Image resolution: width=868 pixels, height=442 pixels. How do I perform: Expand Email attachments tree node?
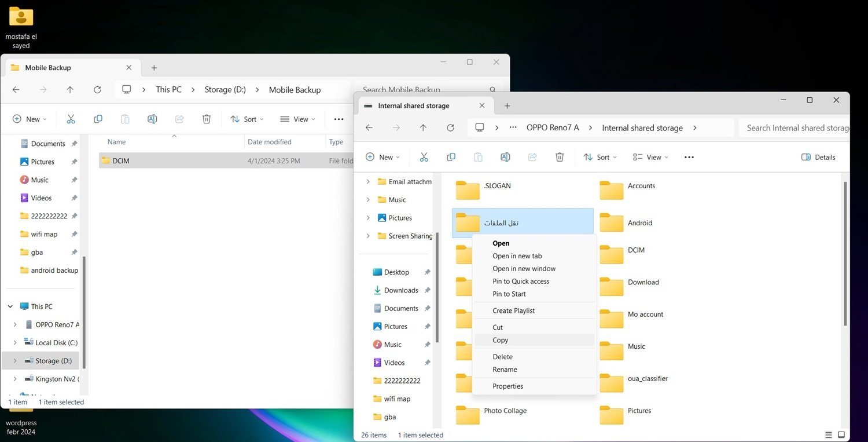click(368, 181)
